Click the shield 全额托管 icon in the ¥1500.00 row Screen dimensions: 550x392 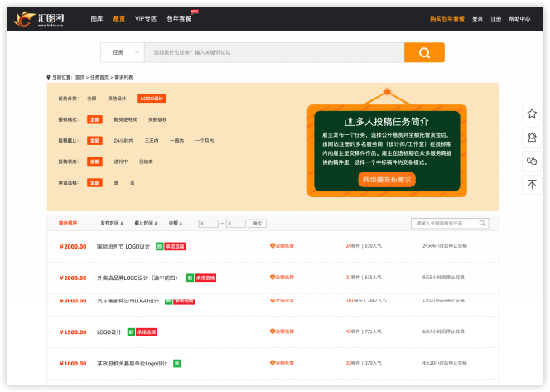(x=273, y=332)
